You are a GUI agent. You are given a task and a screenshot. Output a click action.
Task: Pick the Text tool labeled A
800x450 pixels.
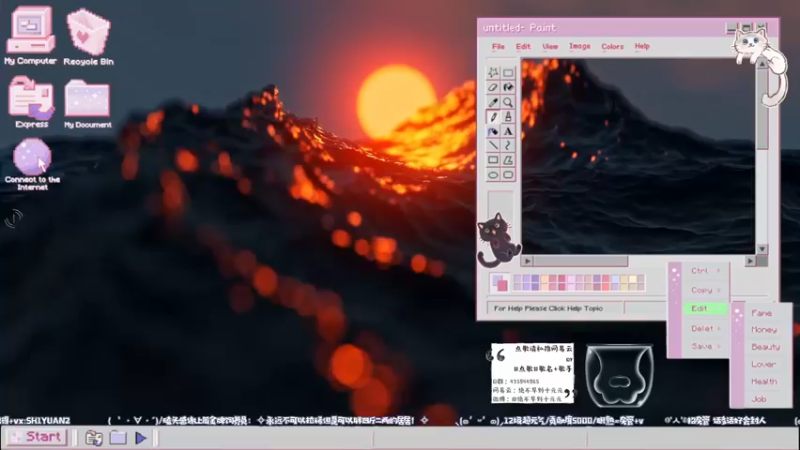(x=508, y=132)
